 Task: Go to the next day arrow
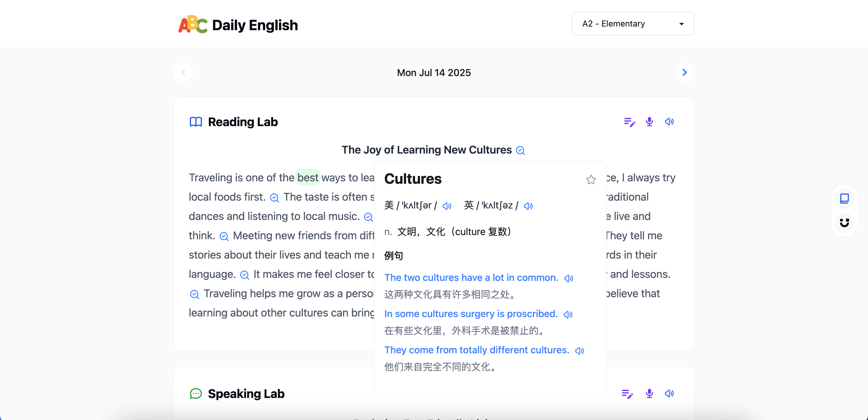point(684,72)
